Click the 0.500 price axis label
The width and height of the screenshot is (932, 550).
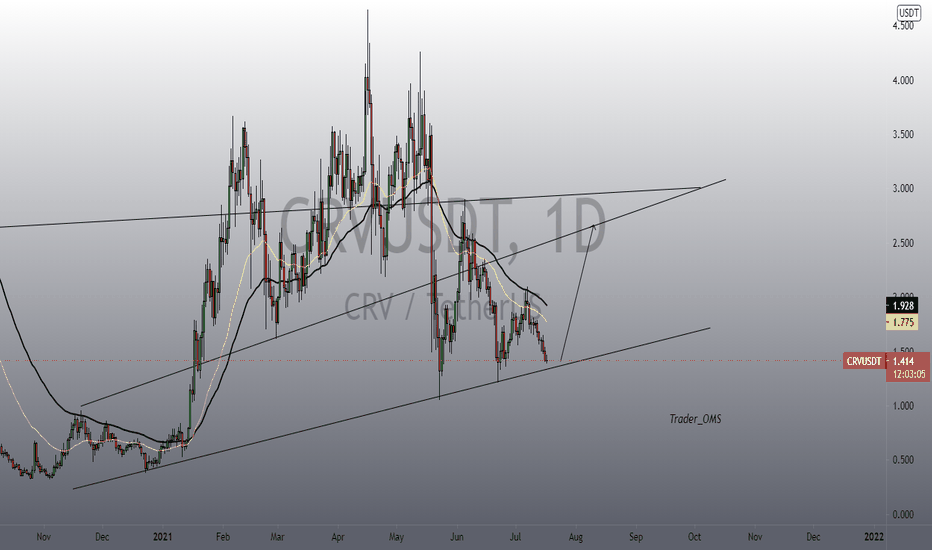(903, 460)
